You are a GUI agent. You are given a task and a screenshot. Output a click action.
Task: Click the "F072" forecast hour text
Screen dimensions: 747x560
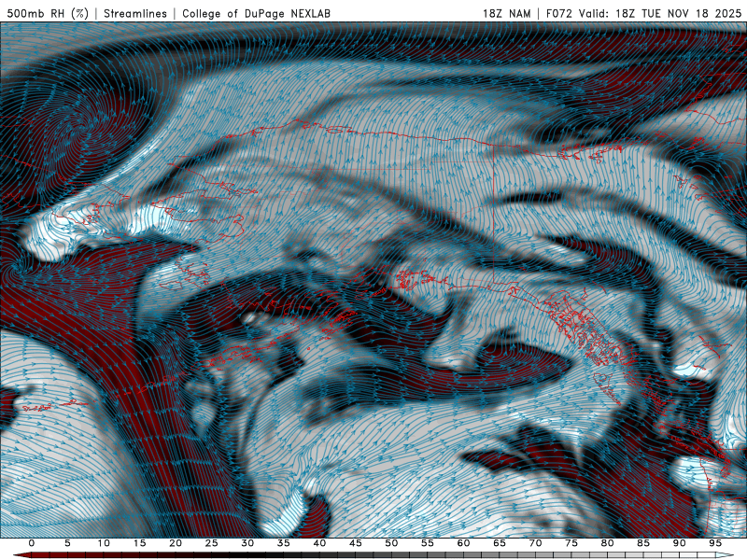tap(558, 13)
